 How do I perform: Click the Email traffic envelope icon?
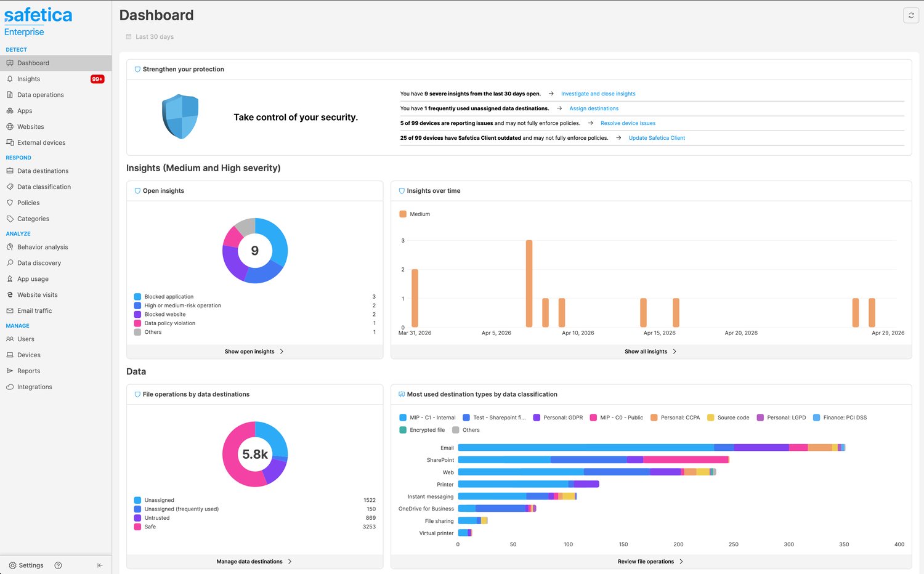[x=10, y=311]
